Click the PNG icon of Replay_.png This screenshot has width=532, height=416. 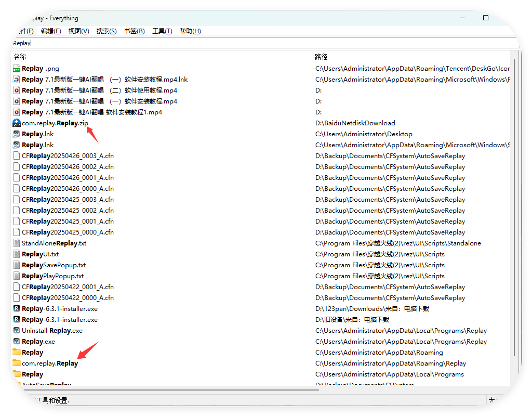click(x=16, y=69)
